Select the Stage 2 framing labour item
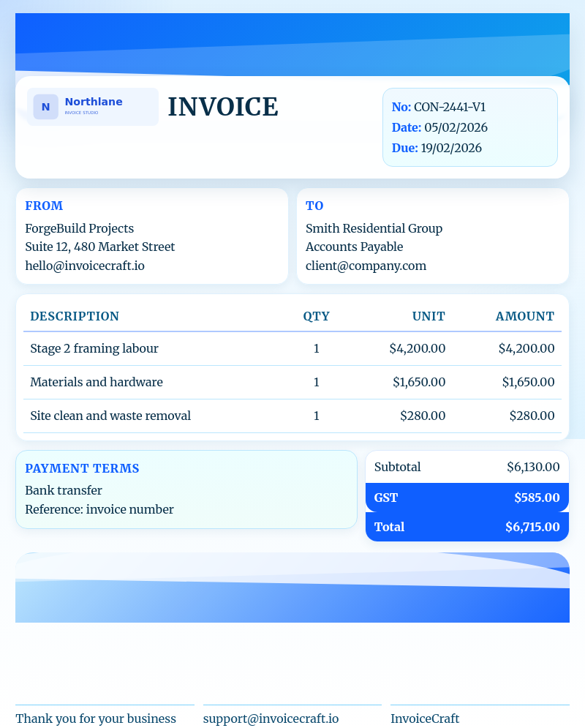The height and width of the screenshot is (728, 585). 94,349
